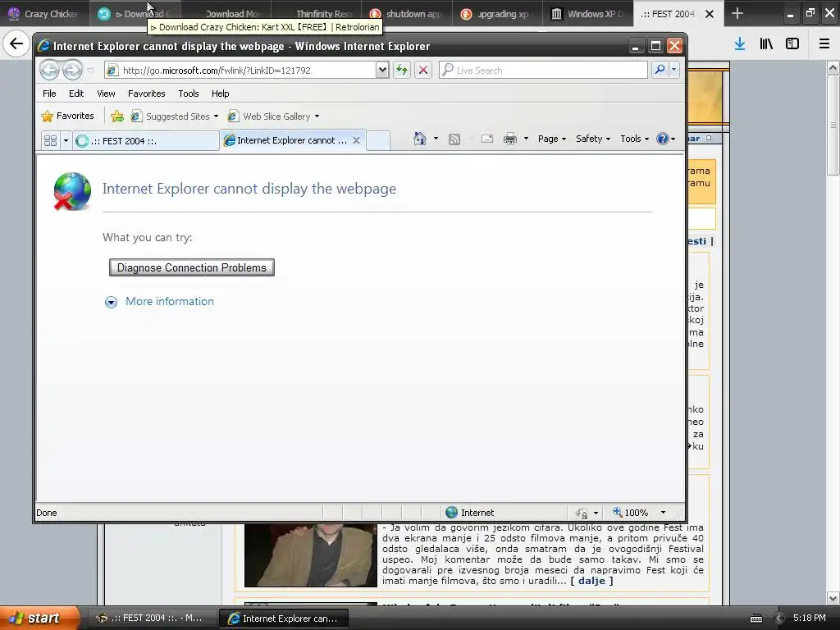Switch to FEST 2004 taskbar window
The width and height of the screenshot is (840, 630).
(x=151, y=619)
